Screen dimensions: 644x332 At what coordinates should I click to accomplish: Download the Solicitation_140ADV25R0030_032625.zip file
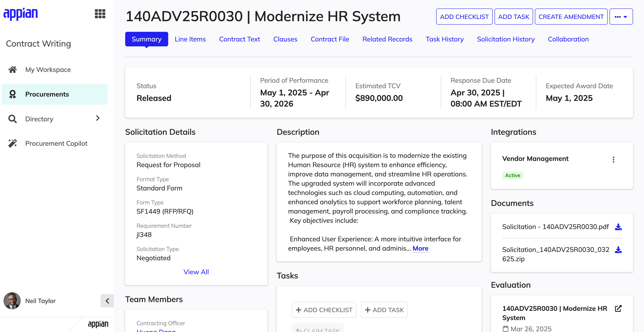tap(618, 250)
